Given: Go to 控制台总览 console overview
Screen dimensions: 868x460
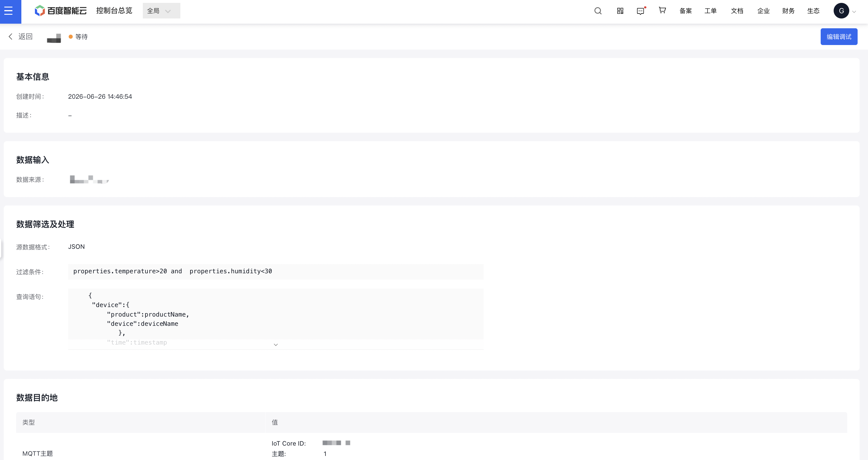Looking at the screenshot, I should pyautogui.click(x=114, y=11).
